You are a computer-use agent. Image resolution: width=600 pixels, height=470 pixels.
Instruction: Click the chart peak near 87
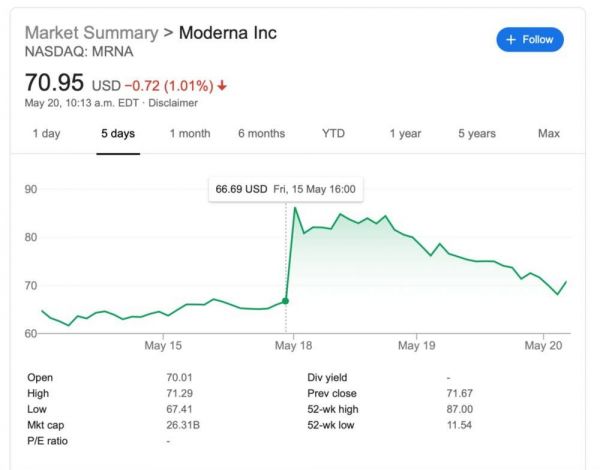294,208
